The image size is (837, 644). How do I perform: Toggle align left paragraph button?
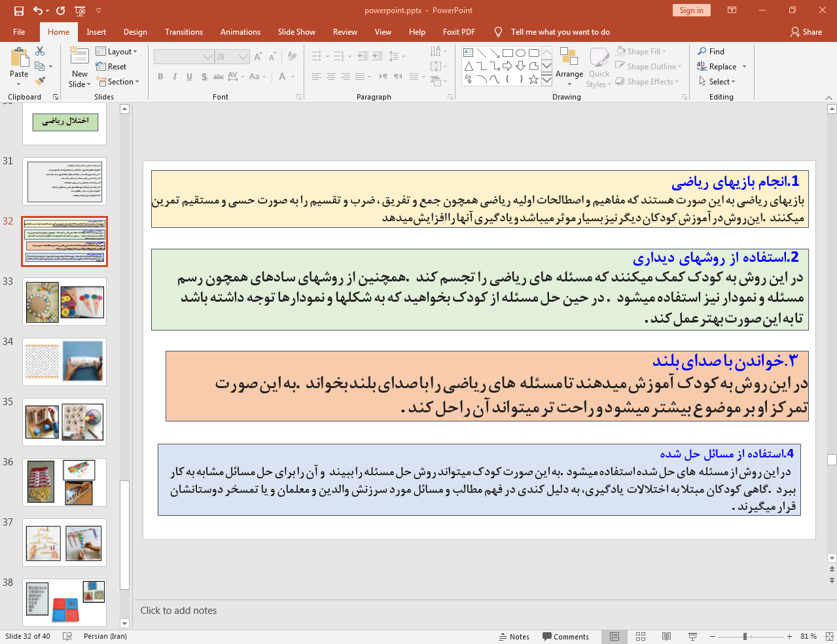click(x=316, y=77)
